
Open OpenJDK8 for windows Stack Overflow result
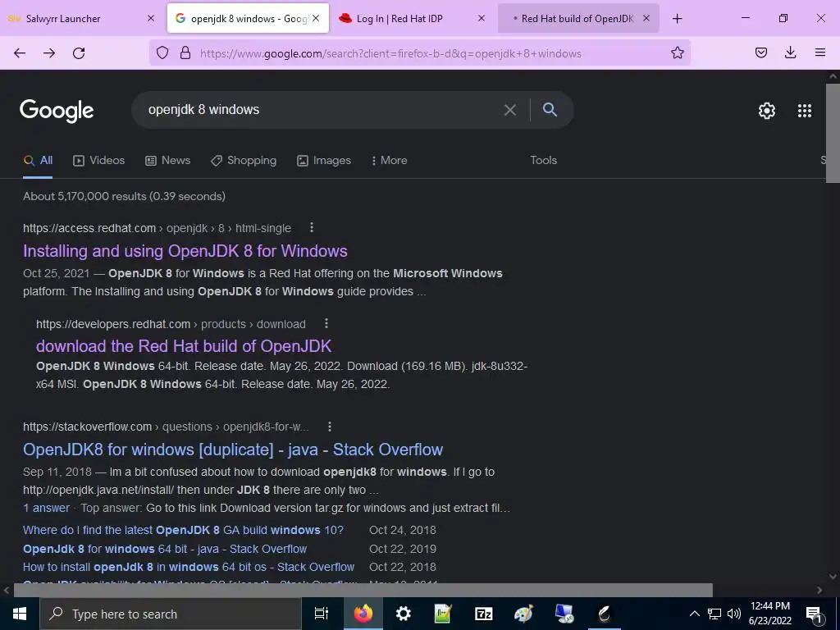pyautogui.click(x=233, y=450)
